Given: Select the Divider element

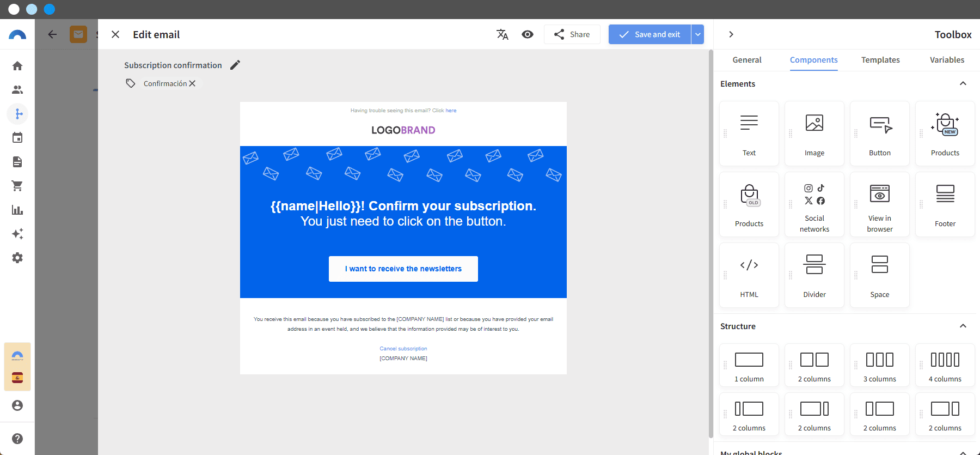Looking at the screenshot, I should pyautogui.click(x=814, y=275).
